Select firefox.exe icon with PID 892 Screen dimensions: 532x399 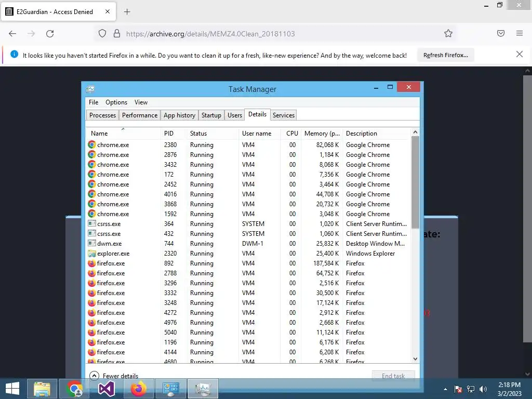point(91,263)
